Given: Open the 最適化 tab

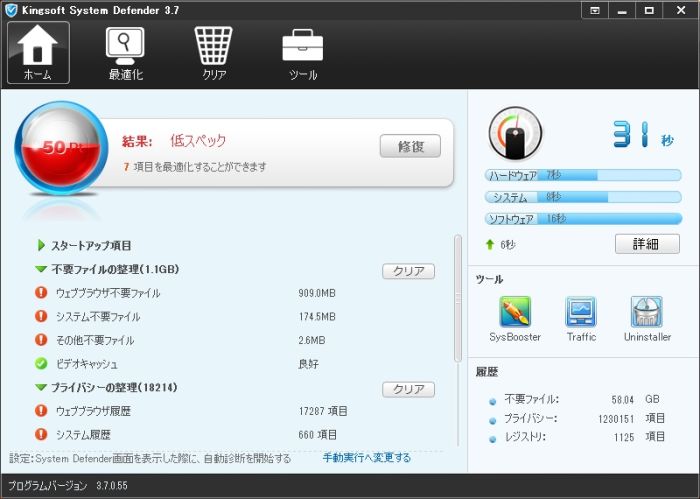Looking at the screenshot, I should [126, 53].
